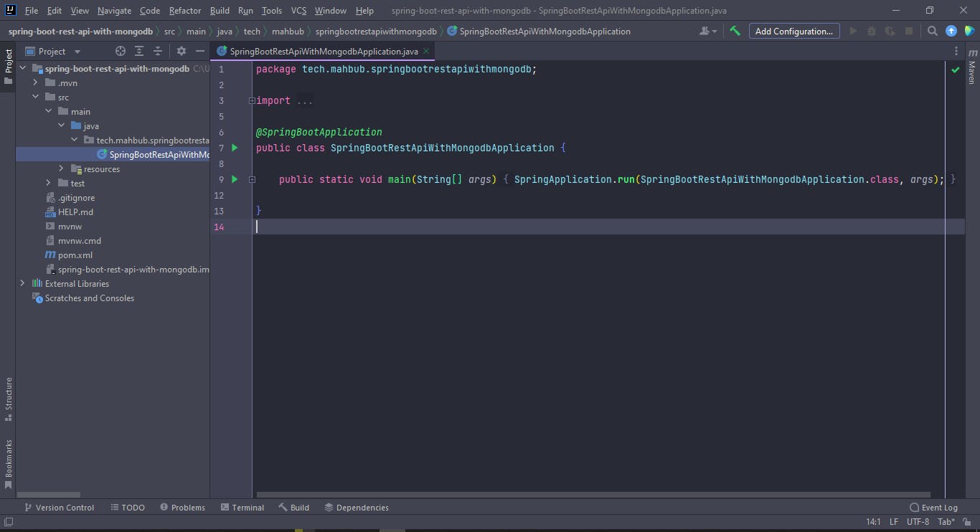Toggle the Project tool window stripe button
The height and width of the screenshot is (532, 980).
8,67
